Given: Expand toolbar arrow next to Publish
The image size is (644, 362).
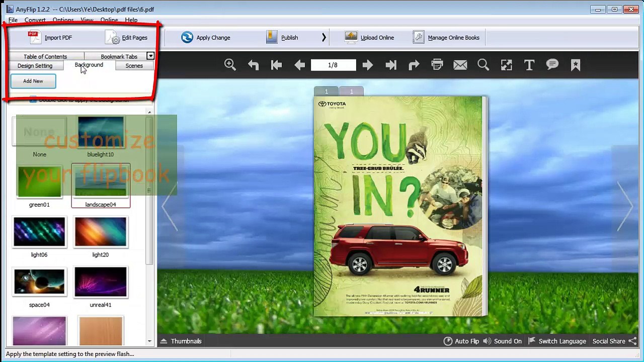Looking at the screenshot, I should pos(324,38).
